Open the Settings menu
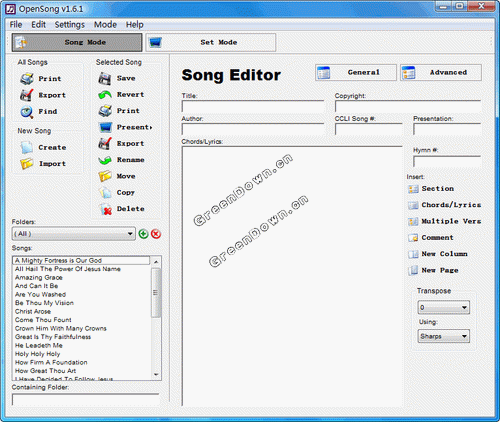This screenshot has width=500, height=422. tap(70, 25)
